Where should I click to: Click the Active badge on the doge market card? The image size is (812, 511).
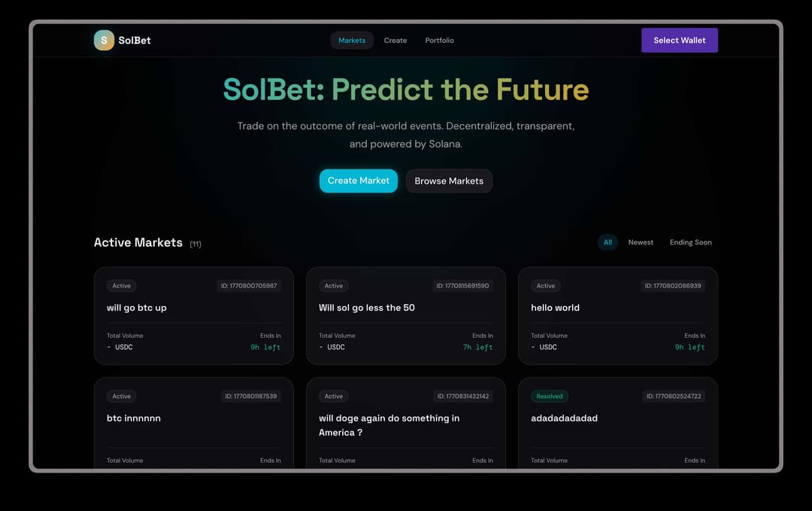[333, 396]
